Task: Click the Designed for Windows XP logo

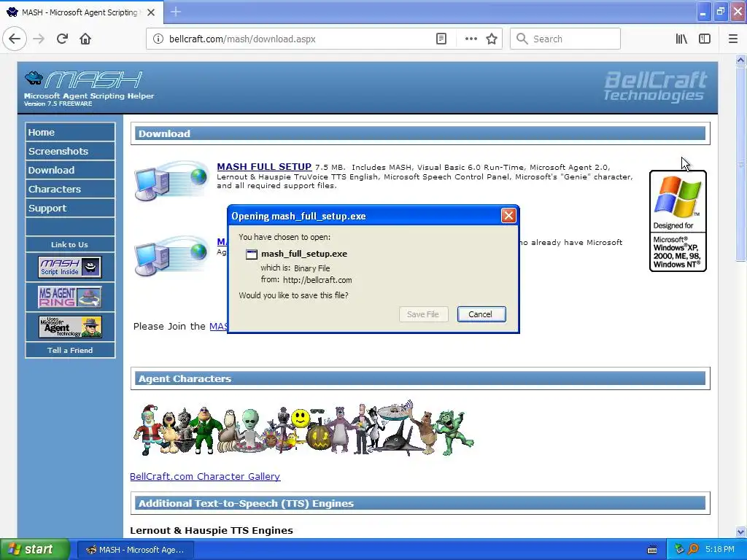Action: 678,222
